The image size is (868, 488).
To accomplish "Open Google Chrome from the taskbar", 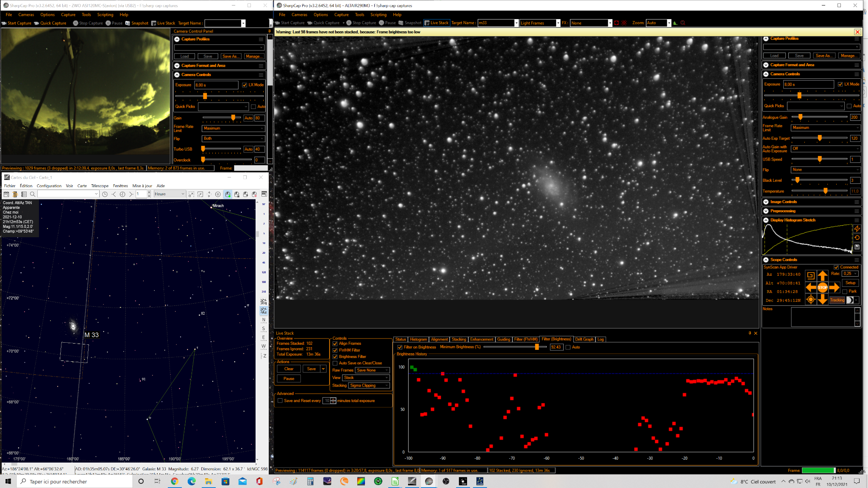I will point(174,481).
